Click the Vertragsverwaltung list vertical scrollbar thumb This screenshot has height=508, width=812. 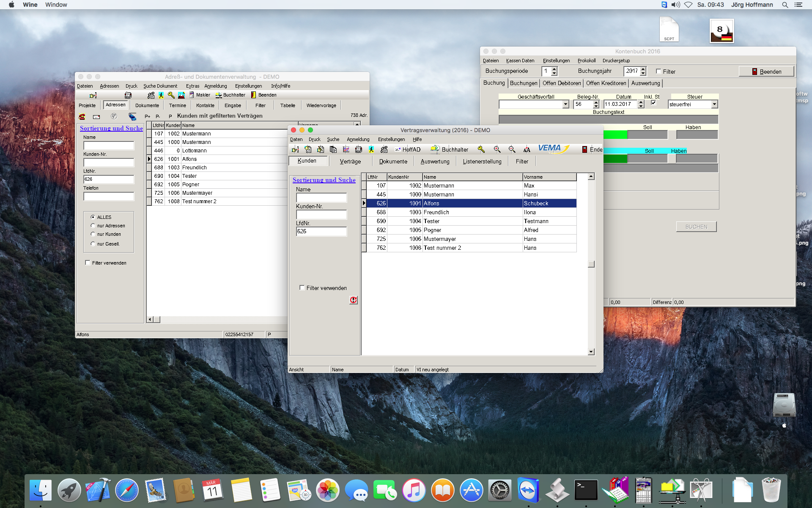[591, 264]
